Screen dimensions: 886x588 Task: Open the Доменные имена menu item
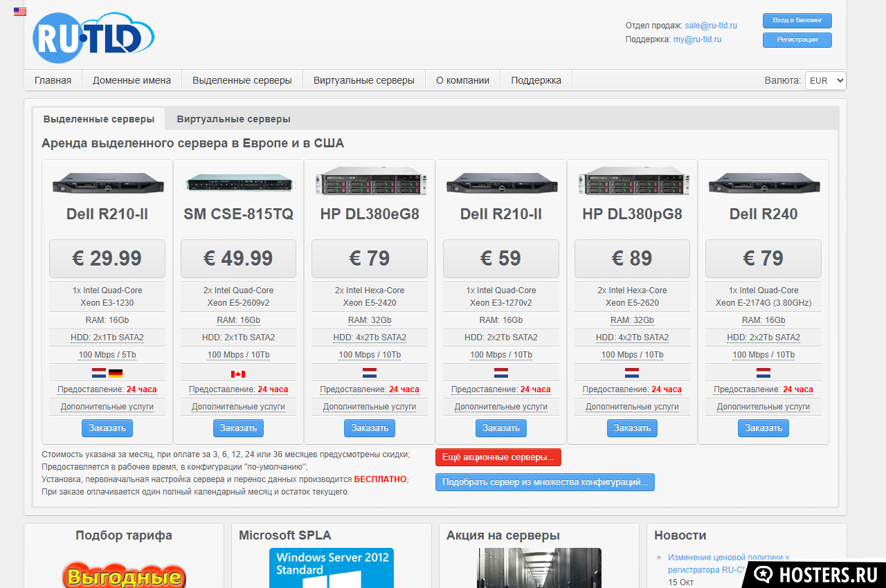tap(132, 80)
